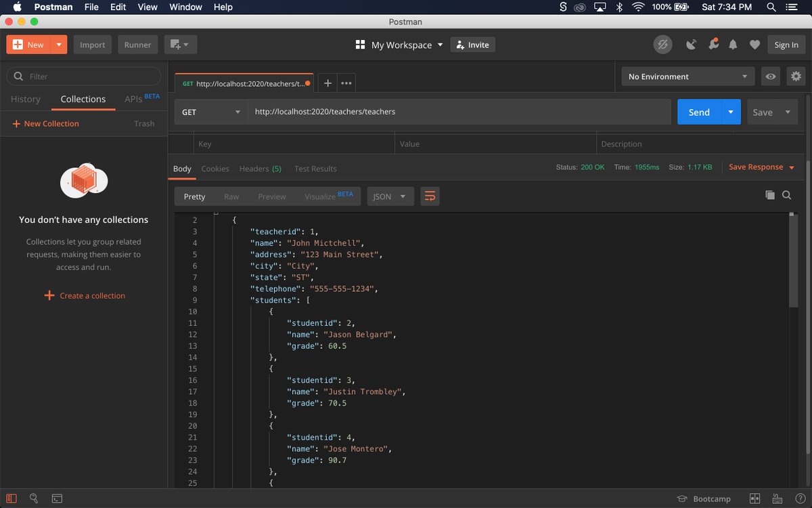This screenshot has width=812, height=508.
Task: Open the New button dropdown arrow
Action: [x=59, y=45]
